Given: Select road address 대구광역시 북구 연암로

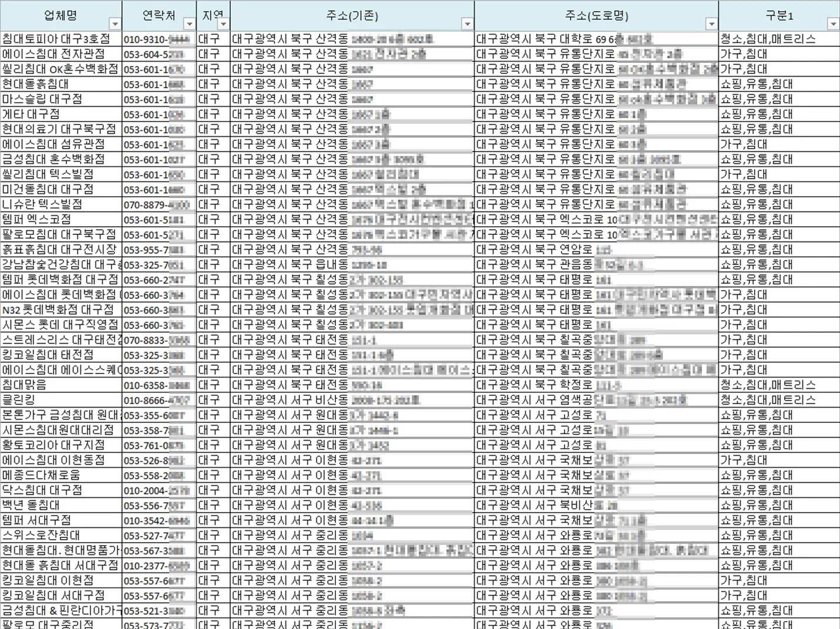Looking at the screenshot, I should (596, 250).
